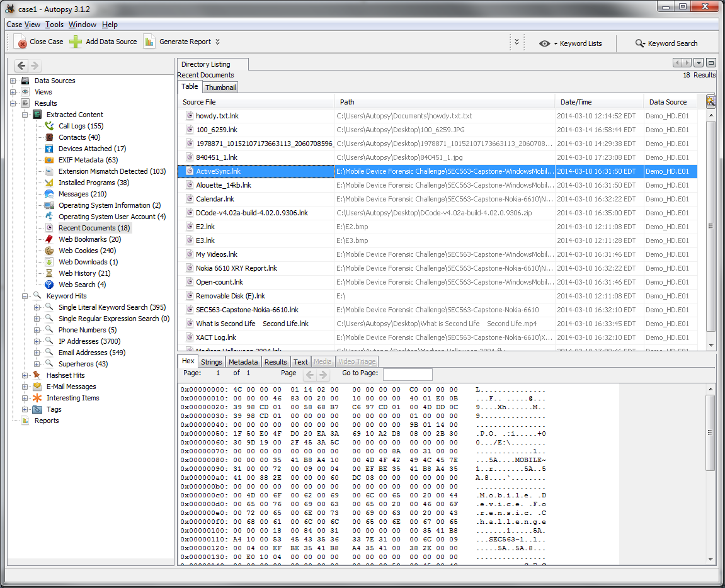Click the Close Case toolbar icon
This screenshot has width=725, height=588.
(21, 42)
